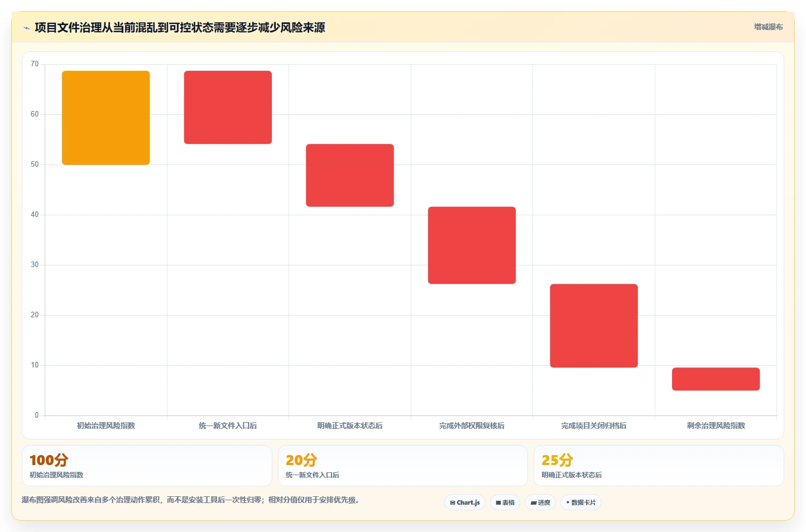Click the 表格 tag chip
This screenshot has height=532, width=806.
(505, 502)
